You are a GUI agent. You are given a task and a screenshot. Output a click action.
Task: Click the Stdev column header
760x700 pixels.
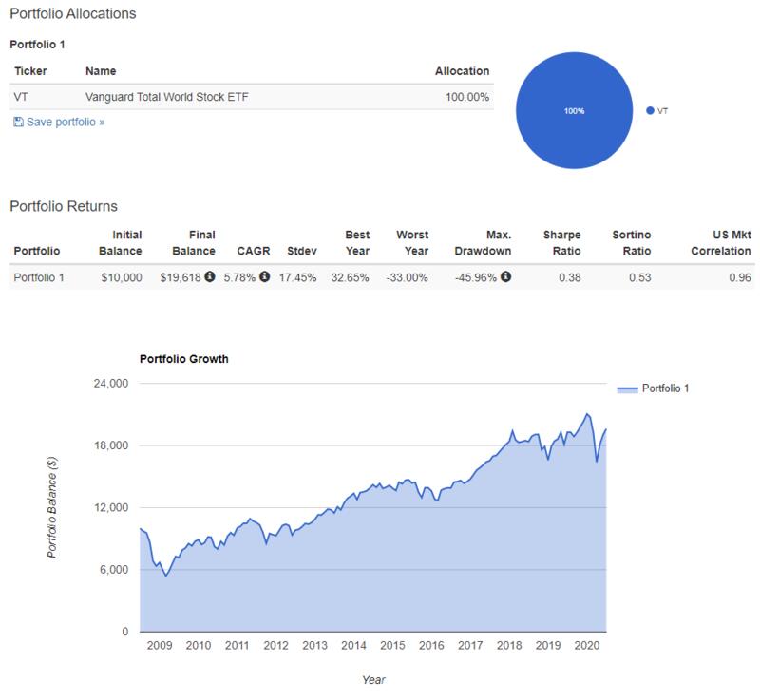[x=300, y=251]
